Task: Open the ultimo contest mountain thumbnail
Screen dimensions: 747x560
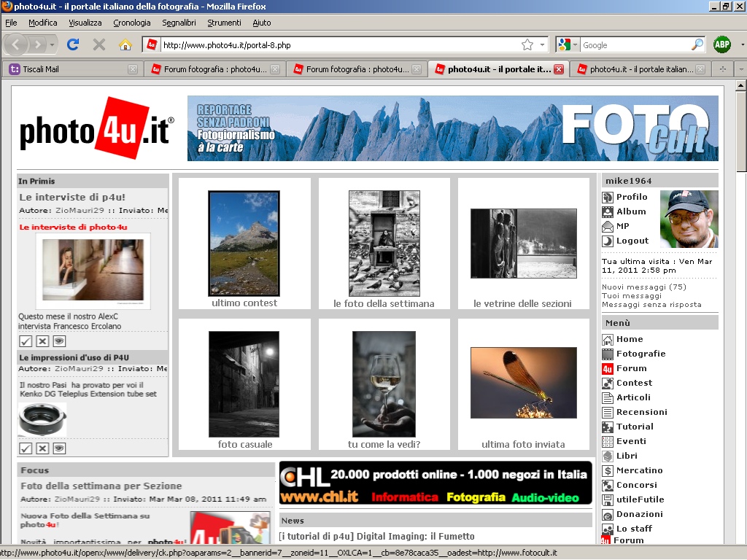Action: (244, 244)
